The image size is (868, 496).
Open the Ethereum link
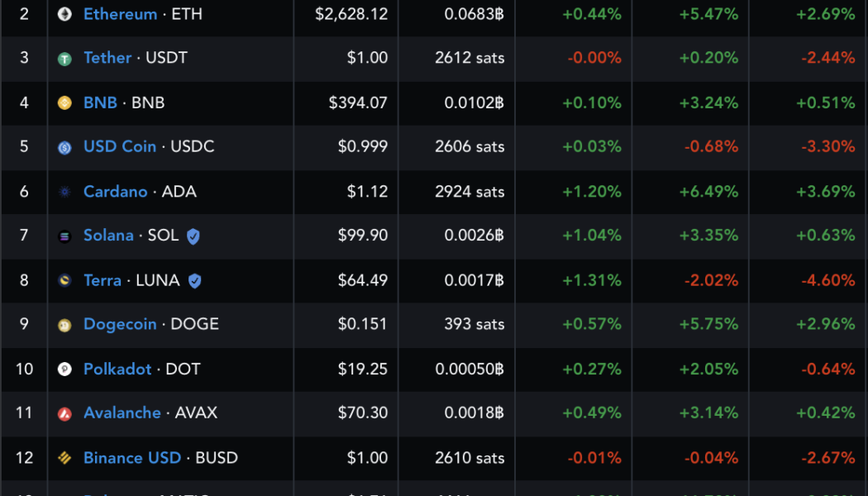click(121, 14)
